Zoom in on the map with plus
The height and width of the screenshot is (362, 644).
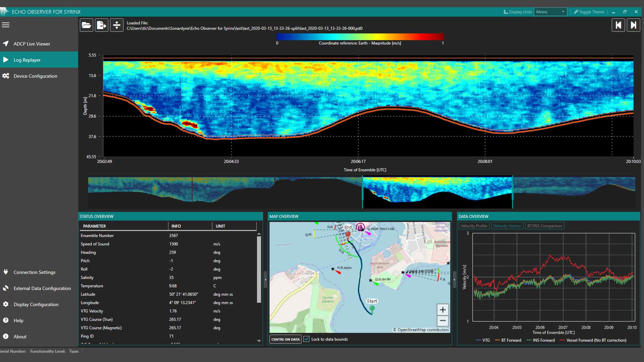[443, 310]
